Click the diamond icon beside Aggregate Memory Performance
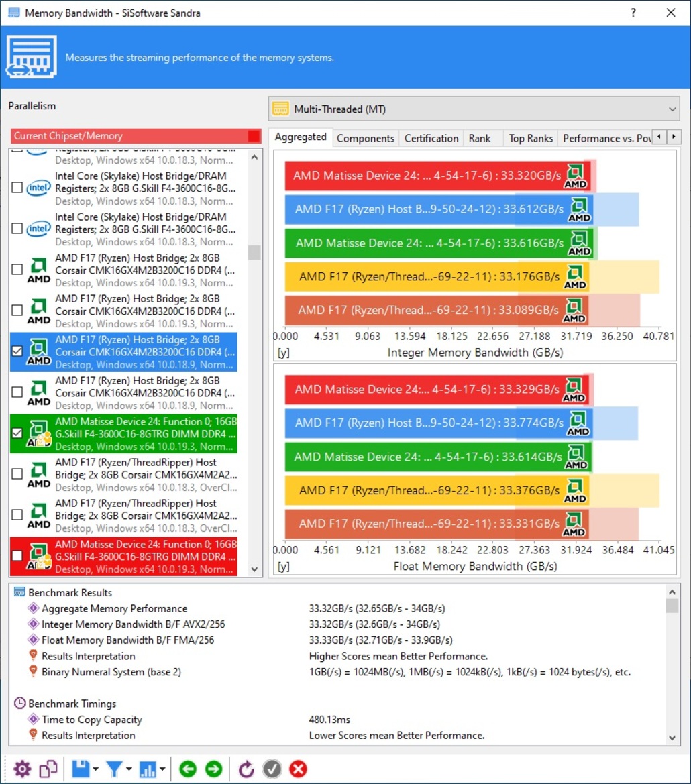The image size is (691, 784). click(x=34, y=608)
